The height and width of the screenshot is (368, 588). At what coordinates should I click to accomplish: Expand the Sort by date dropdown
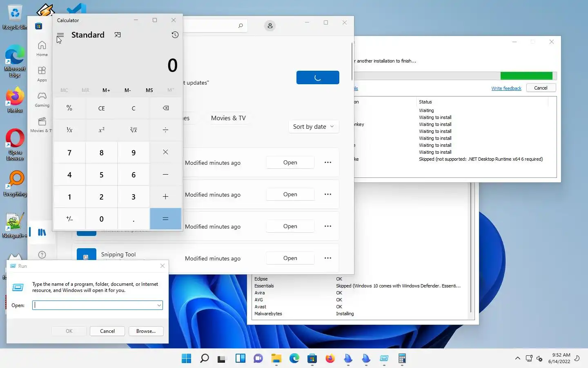tap(314, 127)
